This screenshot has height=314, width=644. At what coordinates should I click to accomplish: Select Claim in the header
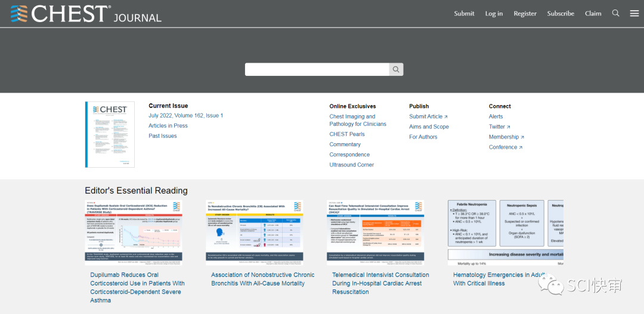593,14
